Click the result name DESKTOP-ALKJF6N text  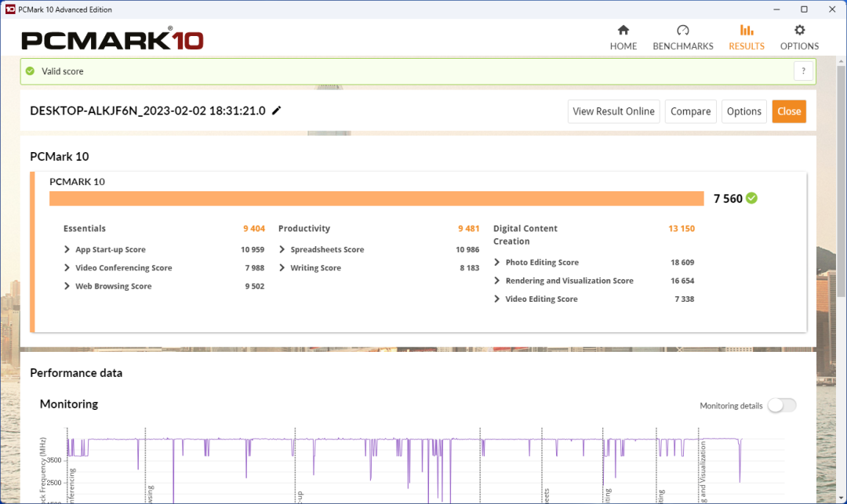(147, 111)
